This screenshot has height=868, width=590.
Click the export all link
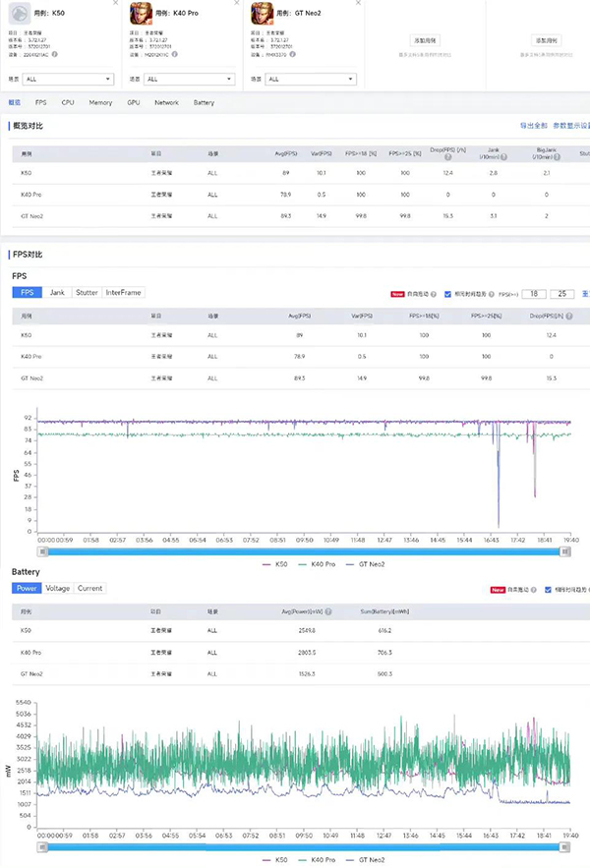534,127
